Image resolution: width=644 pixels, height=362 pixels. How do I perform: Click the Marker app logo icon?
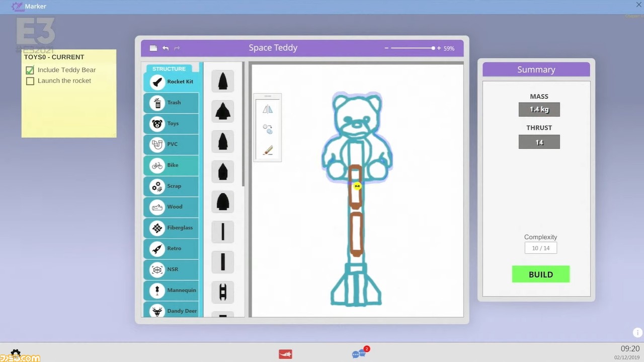[x=17, y=7]
